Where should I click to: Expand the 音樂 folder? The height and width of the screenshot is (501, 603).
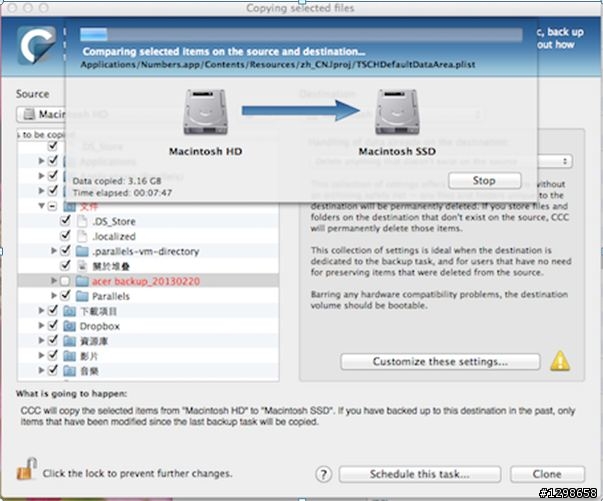tap(41, 371)
